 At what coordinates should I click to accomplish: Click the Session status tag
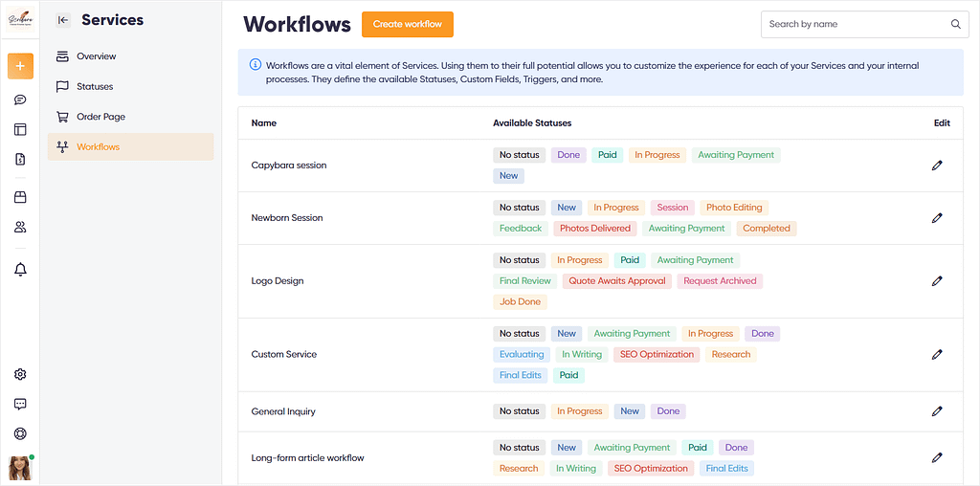tap(673, 208)
